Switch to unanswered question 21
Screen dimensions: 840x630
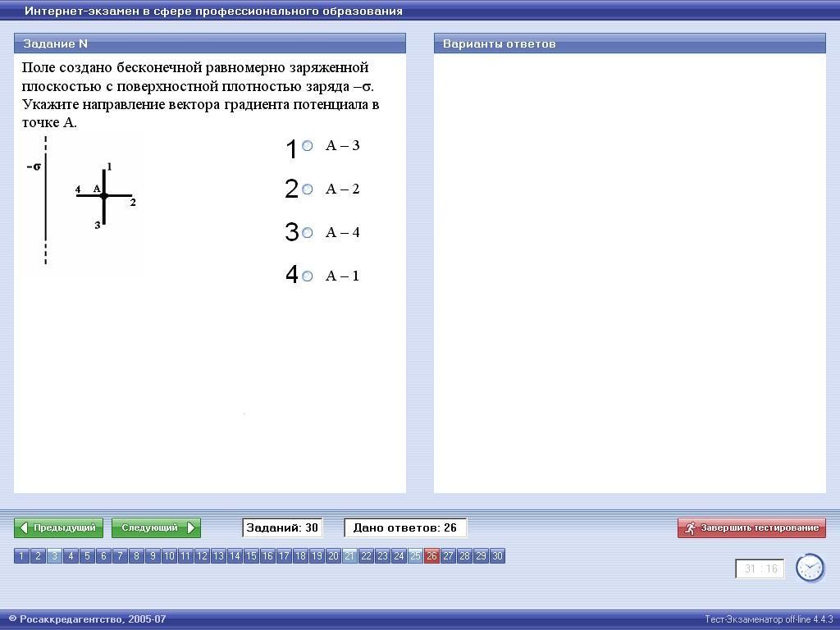(x=349, y=556)
